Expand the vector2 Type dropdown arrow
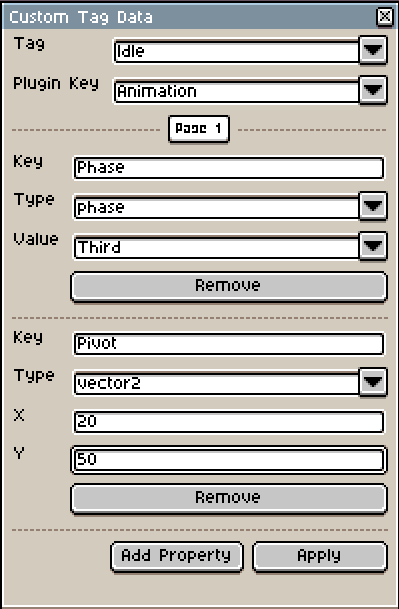 [x=373, y=382]
